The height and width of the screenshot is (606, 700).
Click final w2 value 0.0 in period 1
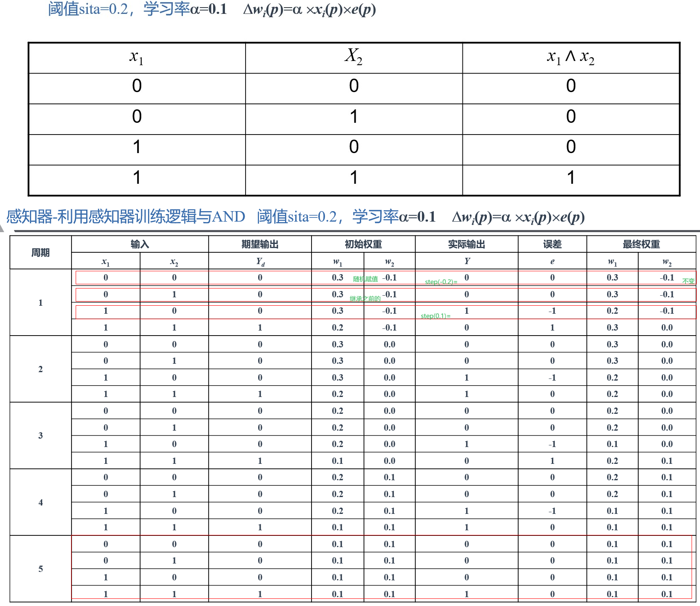click(667, 328)
